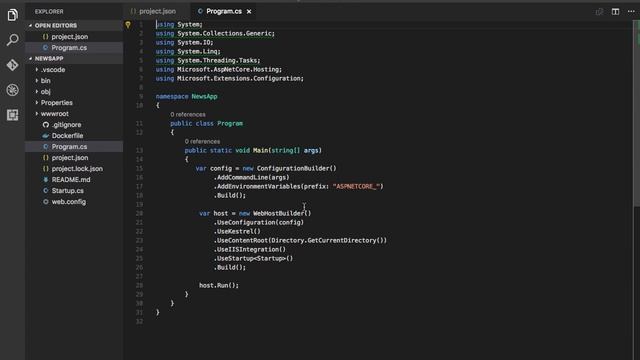Click "using System.Linq;" line
The height and width of the screenshot is (360, 640).
click(x=188, y=51)
